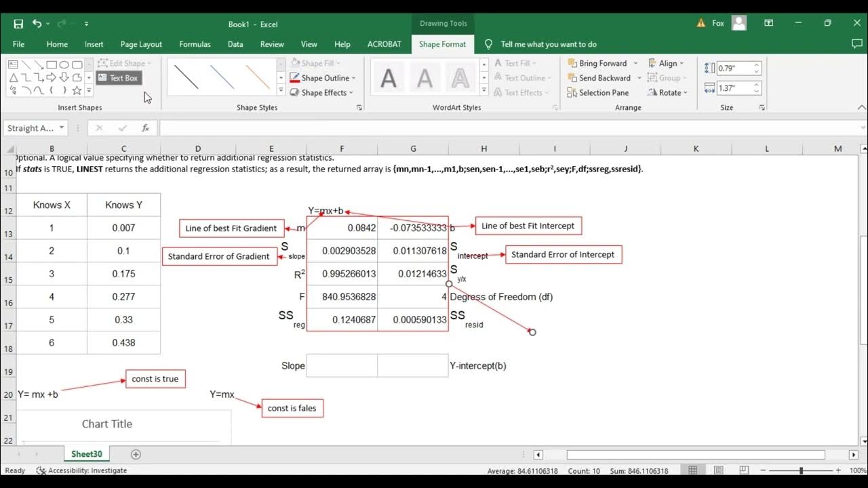Select the down block arrow shape
The height and width of the screenshot is (488, 868).
64,77
